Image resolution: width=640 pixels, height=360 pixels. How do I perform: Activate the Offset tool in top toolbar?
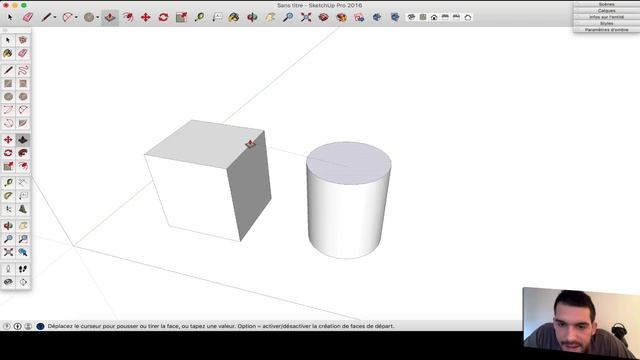pyautogui.click(x=128, y=17)
